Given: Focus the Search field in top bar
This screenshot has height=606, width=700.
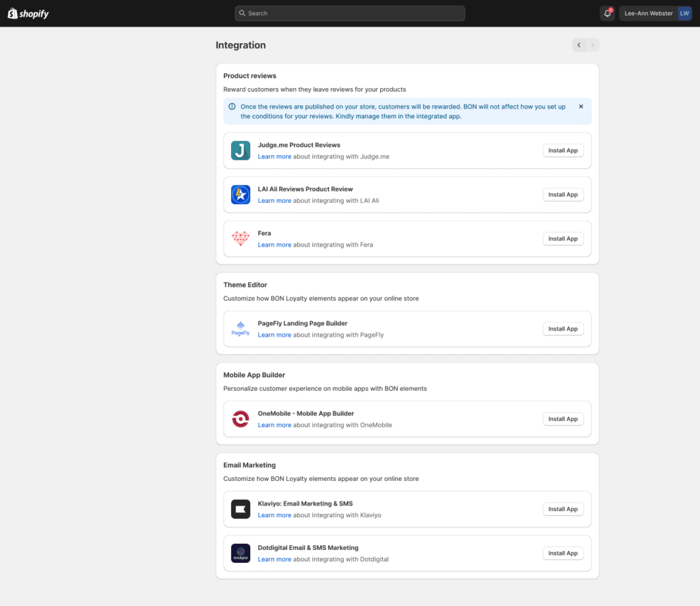Looking at the screenshot, I should (349, 14).
